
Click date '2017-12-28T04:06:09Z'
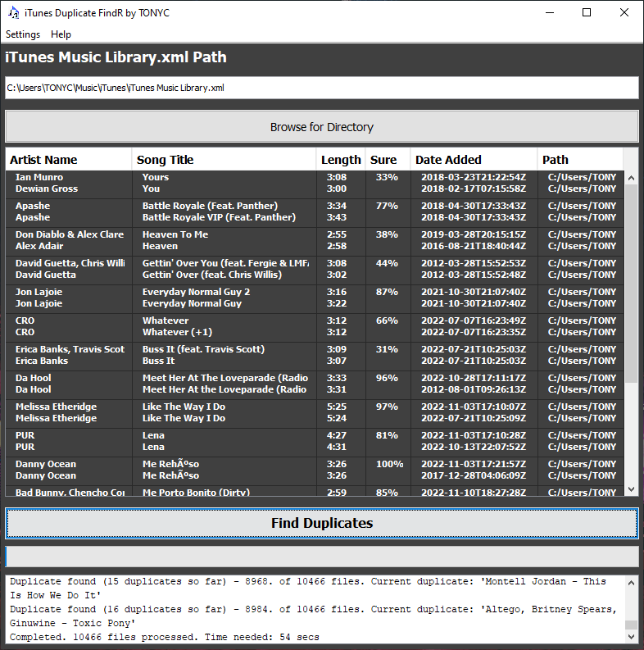[x=474, y=475]
